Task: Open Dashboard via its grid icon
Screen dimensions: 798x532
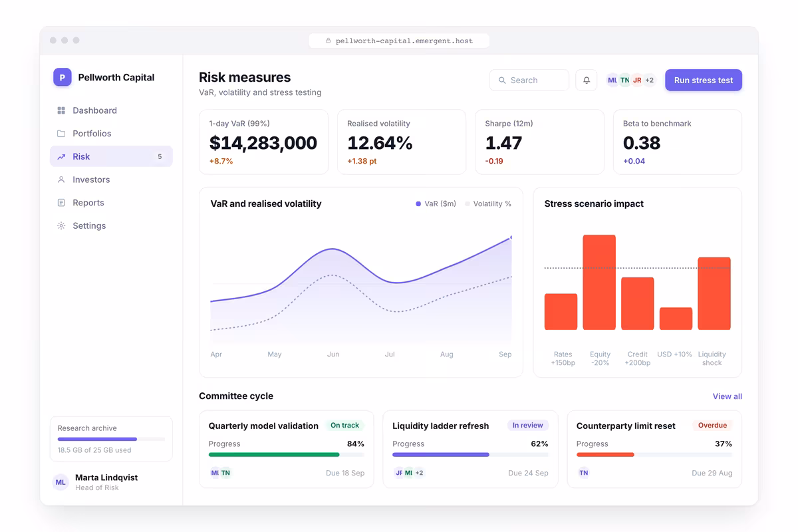Action: (x=61, y=110)
